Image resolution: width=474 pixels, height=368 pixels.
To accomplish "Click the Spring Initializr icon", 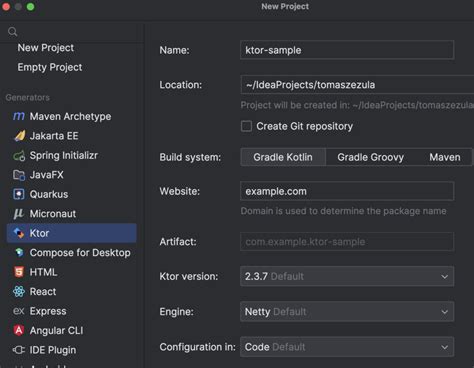I will coord(19,155).
